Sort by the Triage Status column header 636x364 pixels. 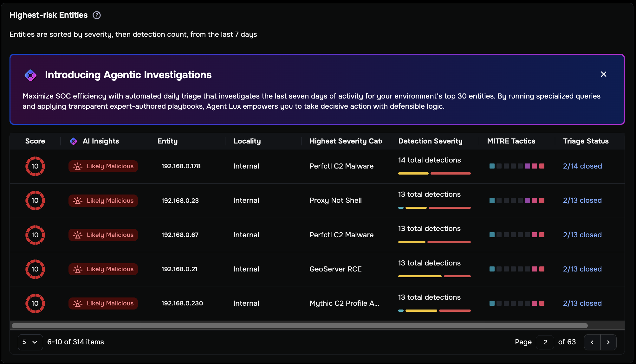click(x=586, y=141)
